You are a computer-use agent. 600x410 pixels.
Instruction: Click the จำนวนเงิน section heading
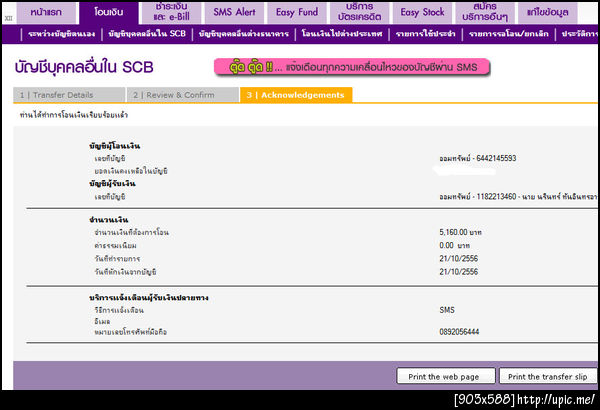coord(109,220)
